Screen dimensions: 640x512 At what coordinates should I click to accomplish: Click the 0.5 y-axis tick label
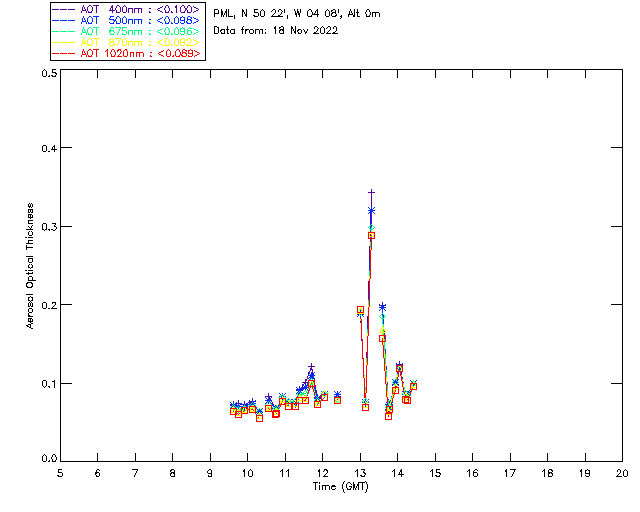click(x=49, y=73)
